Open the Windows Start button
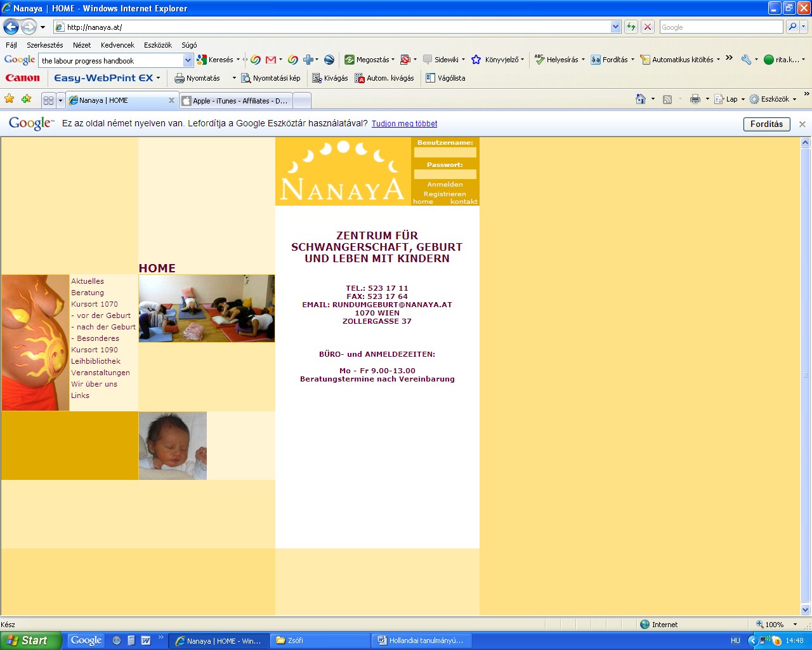The image size is (812, 650). 30,640
